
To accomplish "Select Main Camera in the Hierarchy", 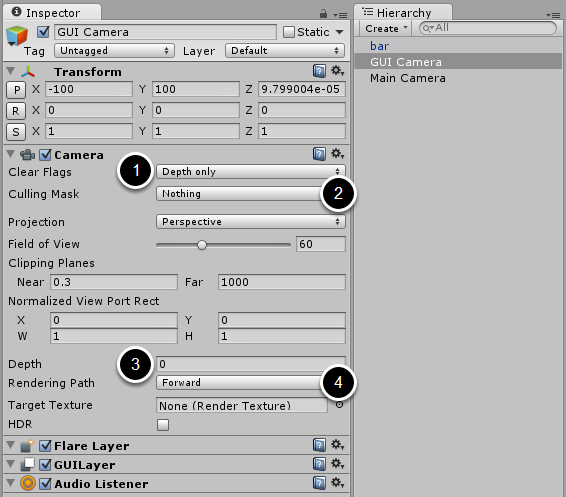I will (408, 78).
